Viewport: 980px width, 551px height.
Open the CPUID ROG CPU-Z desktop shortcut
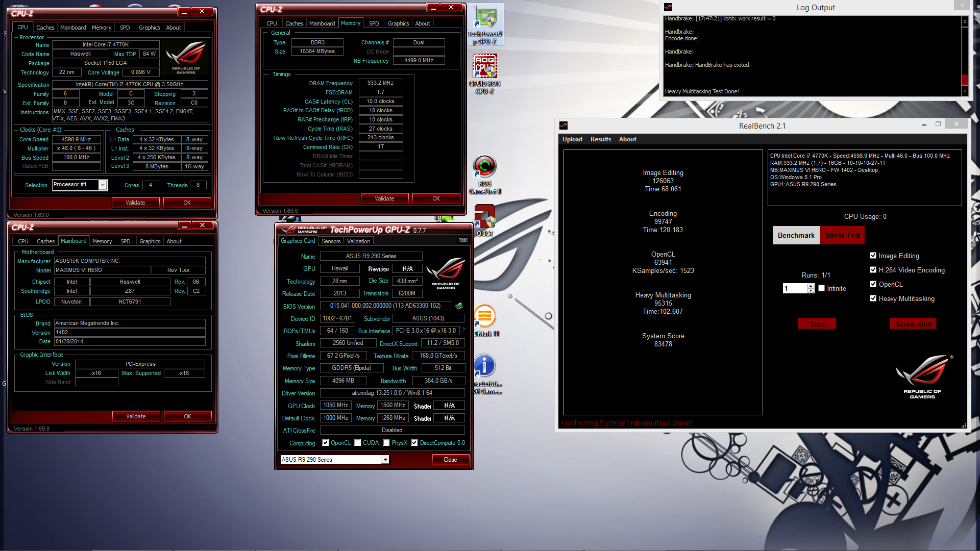point(485,74)
